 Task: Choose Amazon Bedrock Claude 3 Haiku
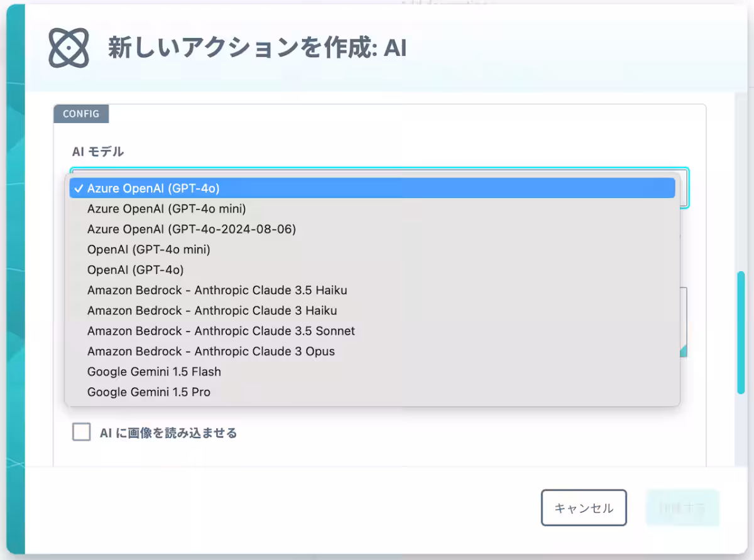[x=212, y=310]
